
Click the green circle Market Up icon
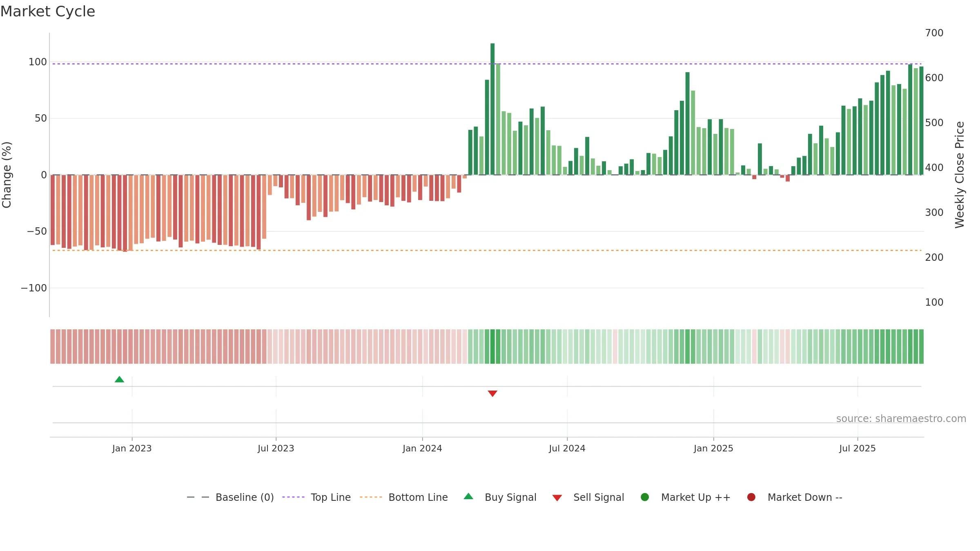pyautogui.click(x=645, y=497)
